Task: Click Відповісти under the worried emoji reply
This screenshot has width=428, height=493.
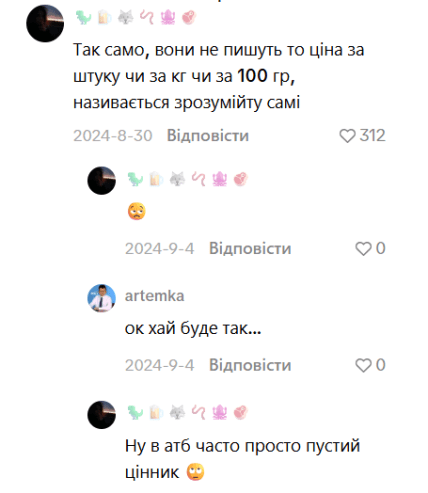Action: click(x=250, y=249)
